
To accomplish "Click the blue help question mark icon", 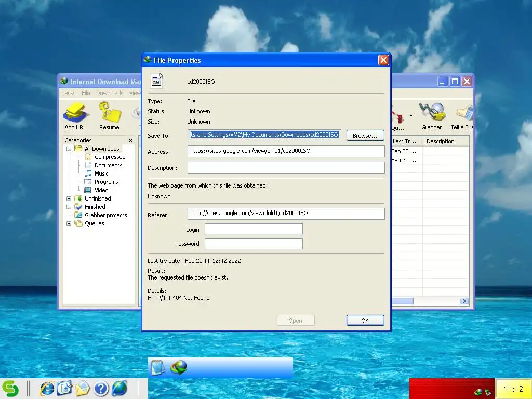I will [x=101, y=389].
